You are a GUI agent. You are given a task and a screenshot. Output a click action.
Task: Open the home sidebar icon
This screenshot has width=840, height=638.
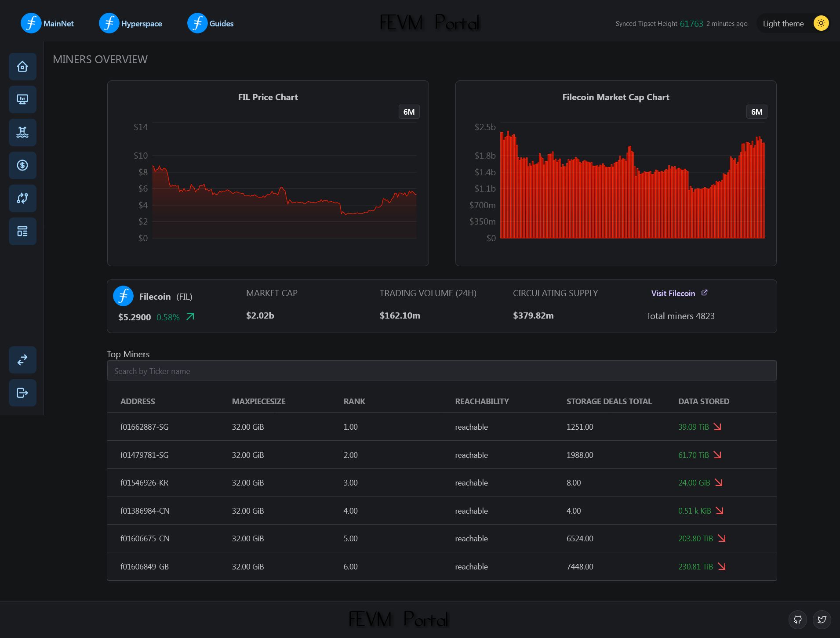click(x=22, y=66)
